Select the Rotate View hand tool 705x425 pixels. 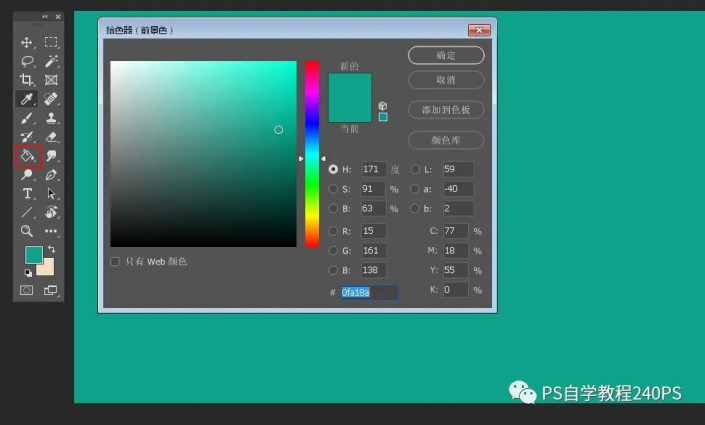(51, 212)
